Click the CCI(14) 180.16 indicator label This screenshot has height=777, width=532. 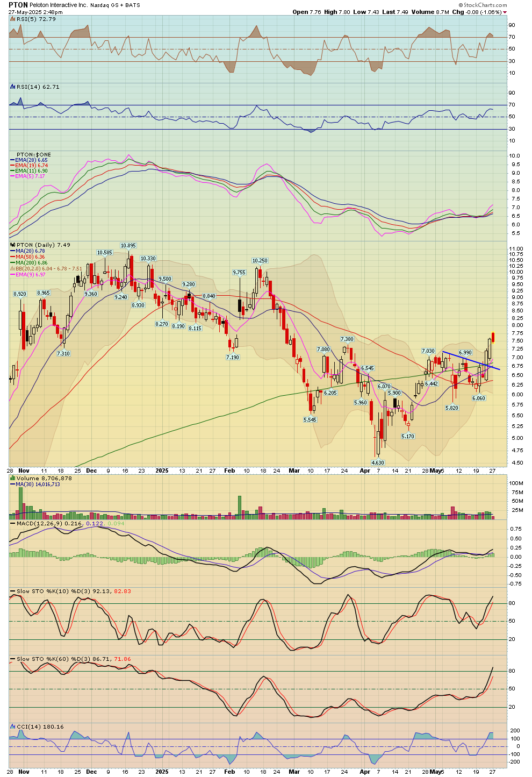40,726
